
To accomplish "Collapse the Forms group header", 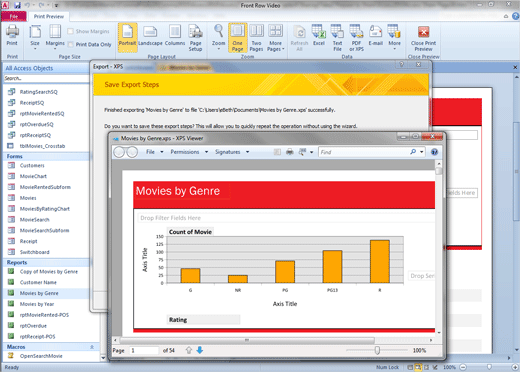I will point(46,156).
